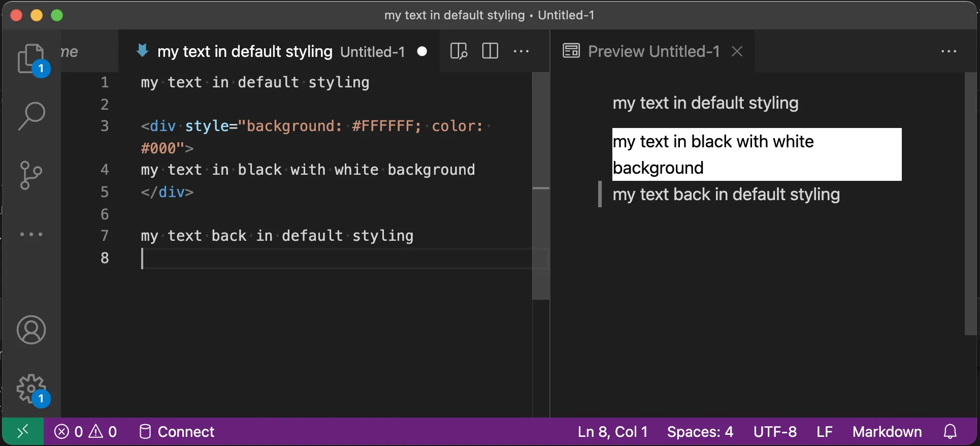Click 'my text in default styling' in preview
This screenshot has height=446, width=980.
705,103
